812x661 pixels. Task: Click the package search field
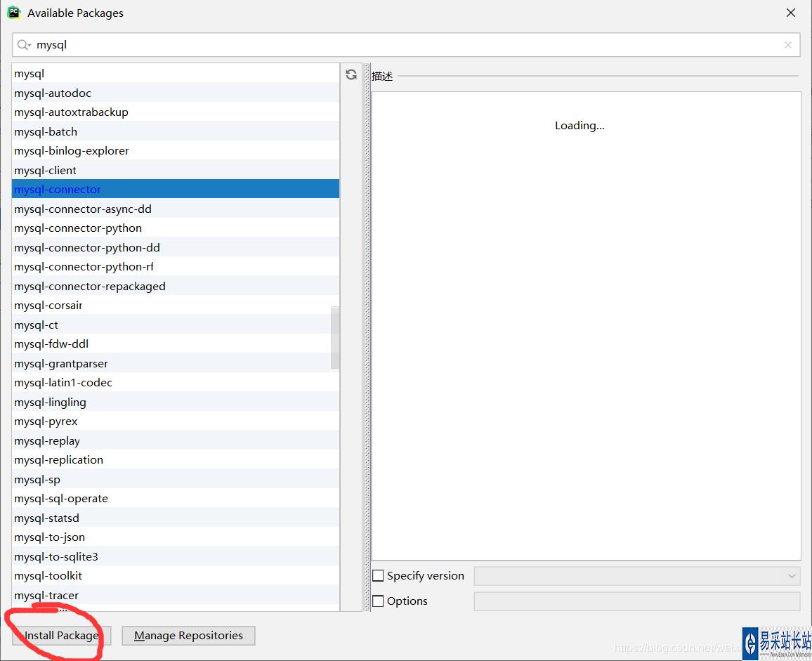406,45
